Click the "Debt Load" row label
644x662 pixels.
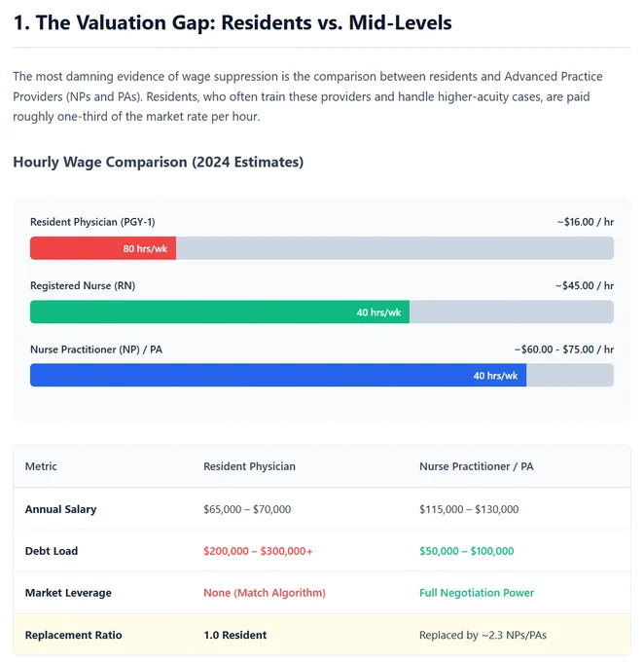coord(52,551)
